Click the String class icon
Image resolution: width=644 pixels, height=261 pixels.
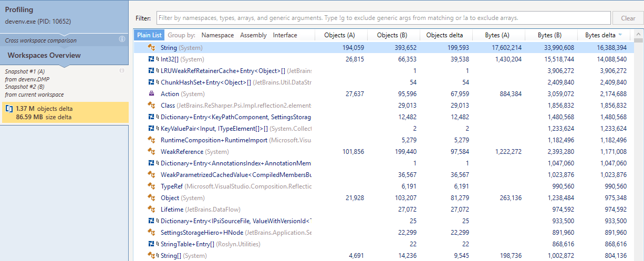click(151, 48)
